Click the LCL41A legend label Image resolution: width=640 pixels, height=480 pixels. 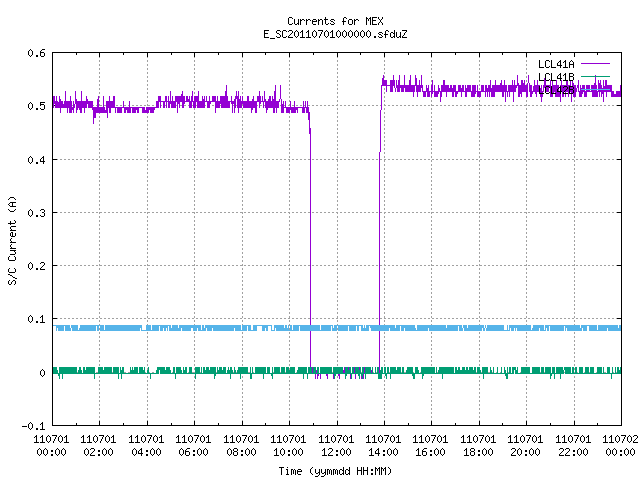[556, 64]
